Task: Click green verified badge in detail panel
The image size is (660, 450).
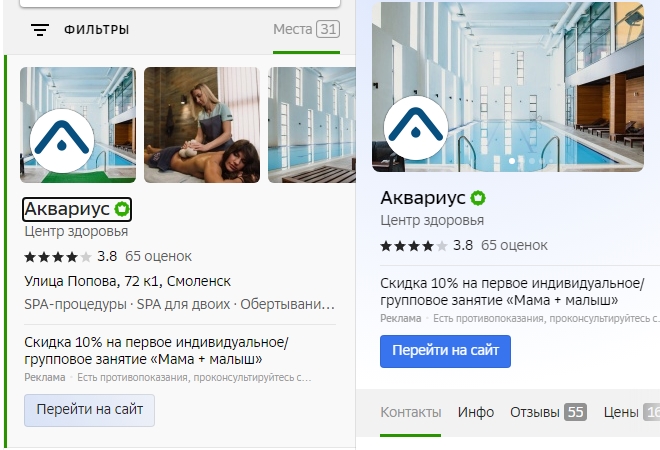Action: click(478, 198)
